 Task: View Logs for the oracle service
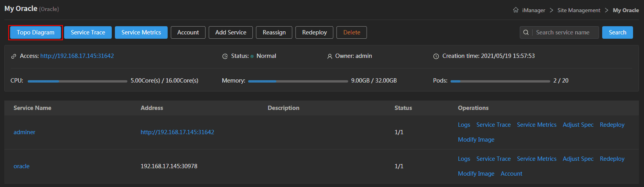464,159
